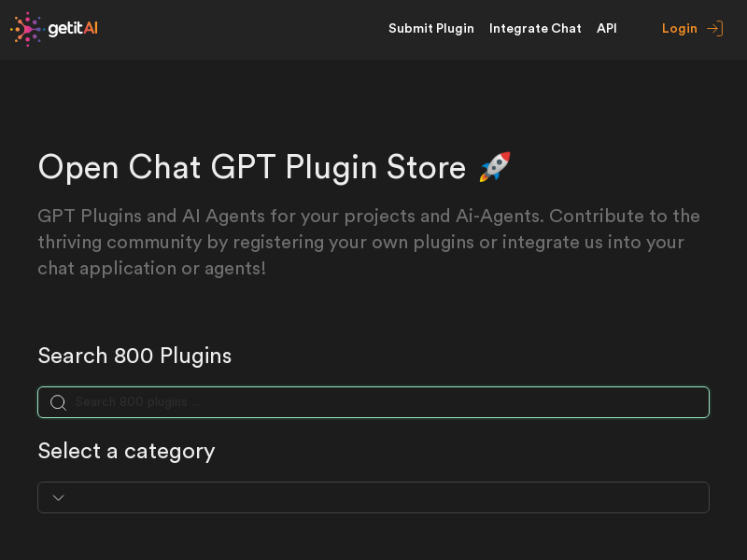Click empty area of the top navigation bar
The width and height of the screenshot is (747, 560).
pos(243,29)
